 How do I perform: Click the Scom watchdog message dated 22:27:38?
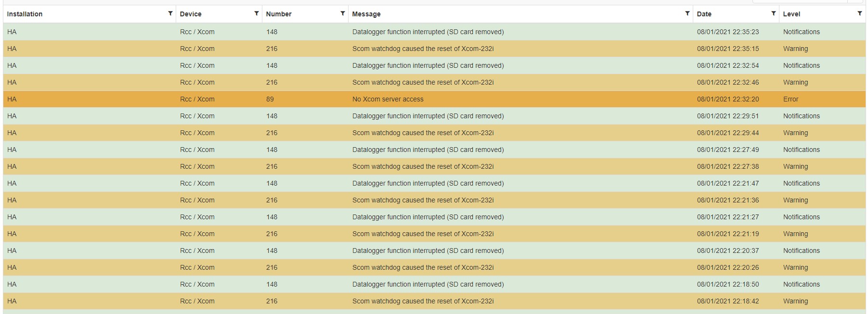tap(423, 166)
